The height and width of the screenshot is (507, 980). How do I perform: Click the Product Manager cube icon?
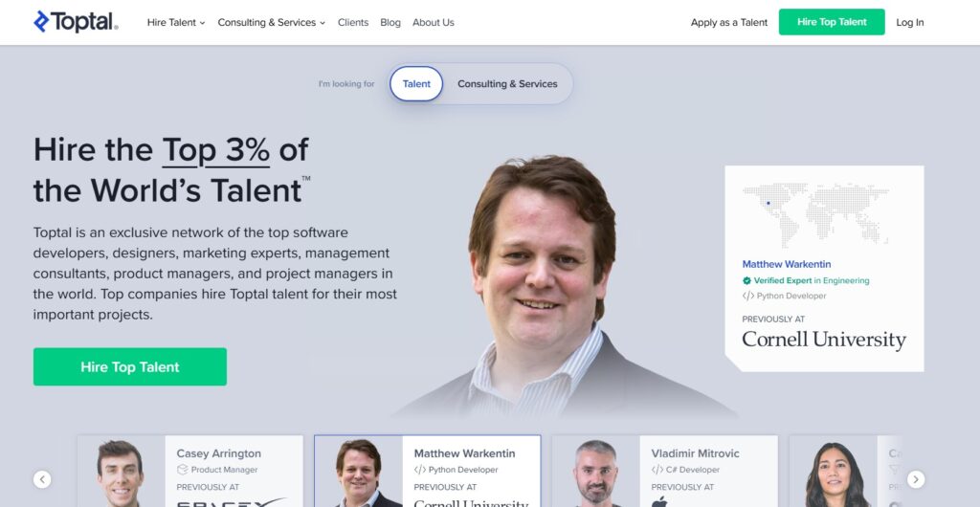point(182,470)
